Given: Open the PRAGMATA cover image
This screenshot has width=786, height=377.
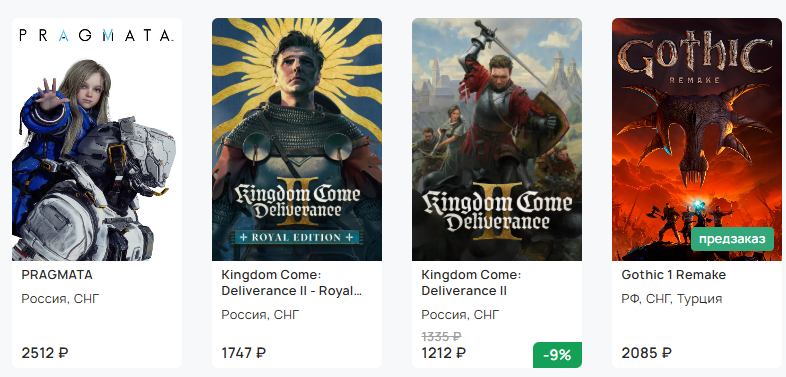Looking at the screenshot, I should pos(97,139).
